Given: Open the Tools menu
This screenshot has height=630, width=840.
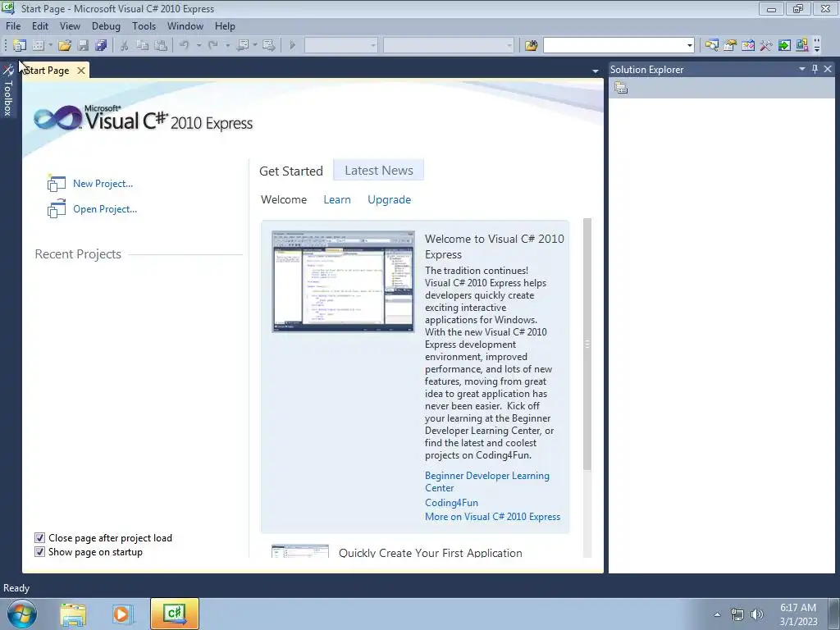Looking at the screenshot, I should click(x=144, y=25).
